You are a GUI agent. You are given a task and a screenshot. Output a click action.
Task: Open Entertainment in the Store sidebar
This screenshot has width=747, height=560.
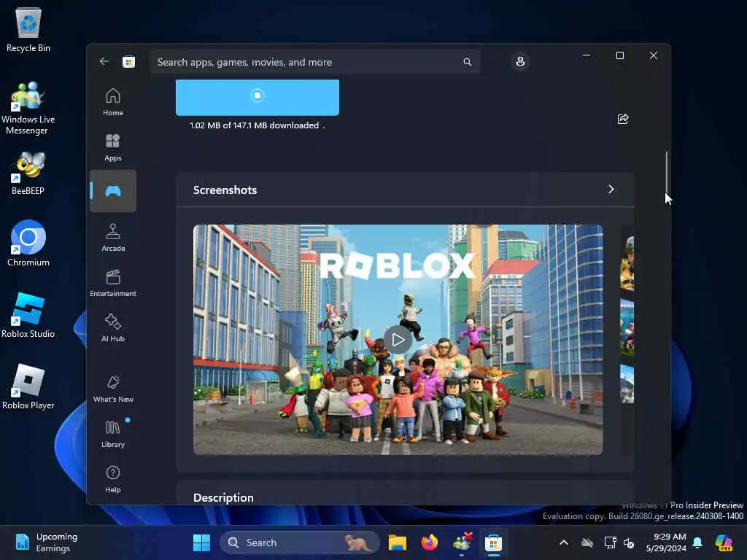(113, 283)
